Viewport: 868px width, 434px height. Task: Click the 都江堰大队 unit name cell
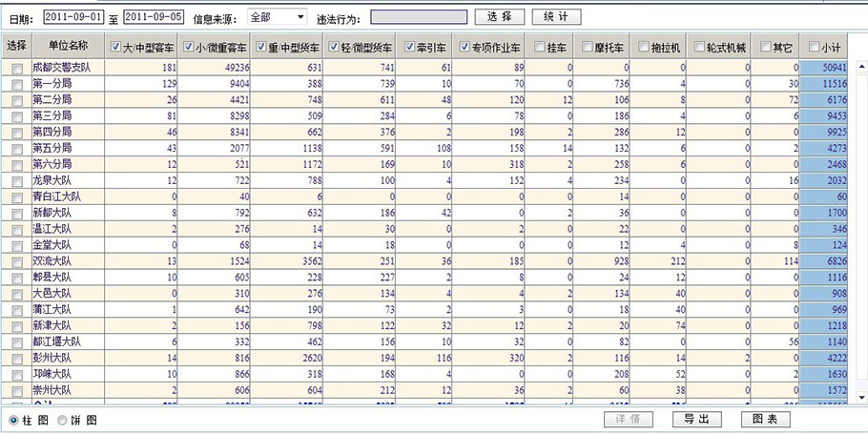coord(68,341)
